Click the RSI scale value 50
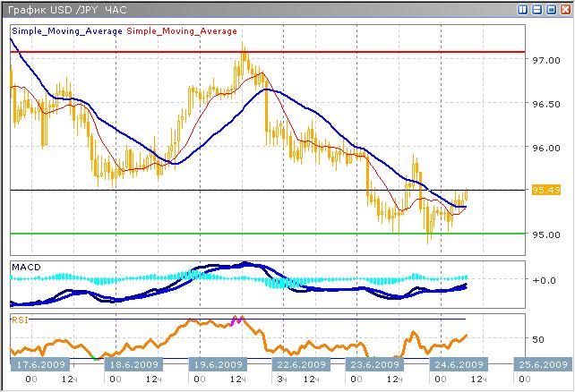The height and width of the screenshot is (392, 575). coord(538,340)
